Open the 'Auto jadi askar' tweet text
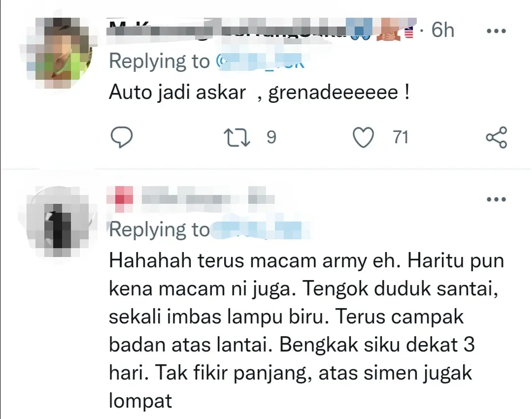The height and width of the screenshot is (419, 532). (x=259, y=92)
